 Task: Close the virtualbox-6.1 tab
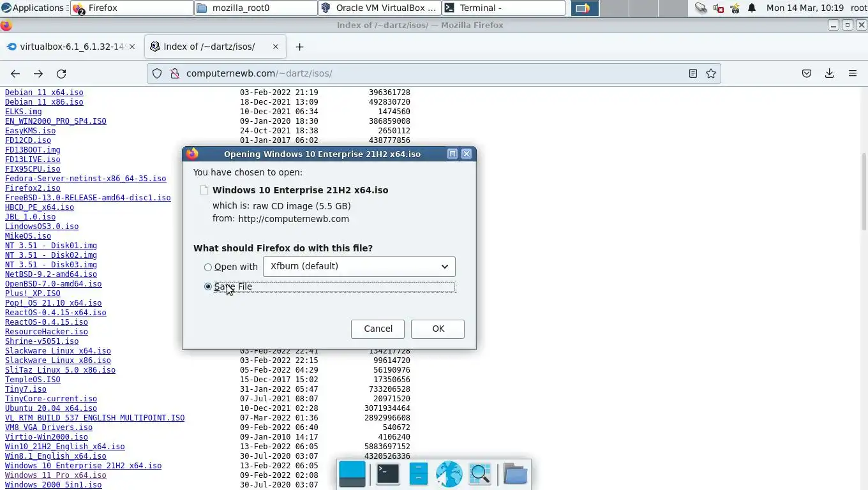coord(133,47)
